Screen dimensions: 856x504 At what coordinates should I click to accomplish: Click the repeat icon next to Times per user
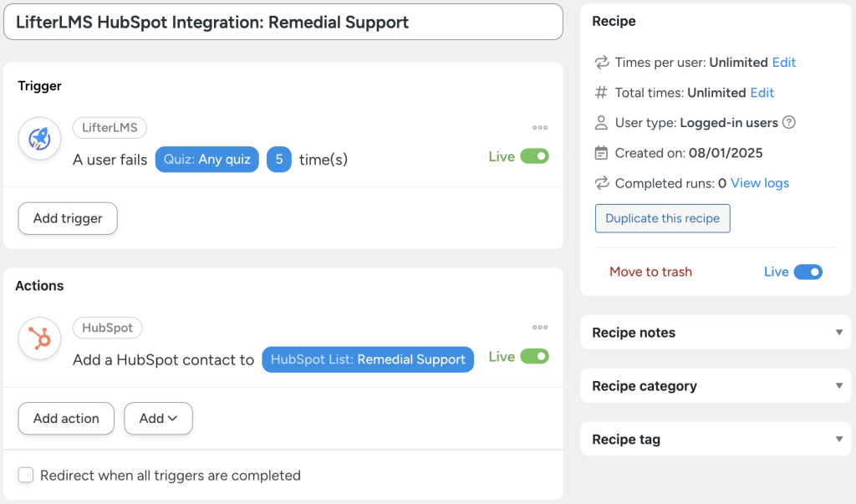tap(600, 62)
